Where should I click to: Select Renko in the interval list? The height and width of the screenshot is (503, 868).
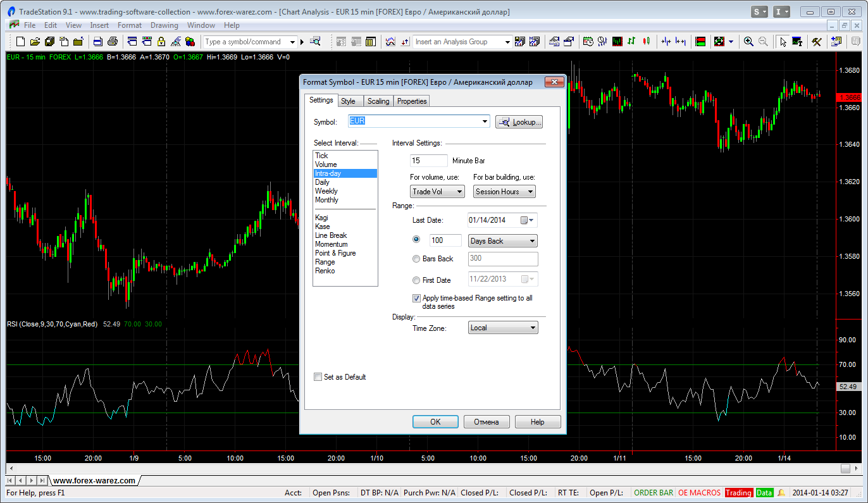click(325, 271)
